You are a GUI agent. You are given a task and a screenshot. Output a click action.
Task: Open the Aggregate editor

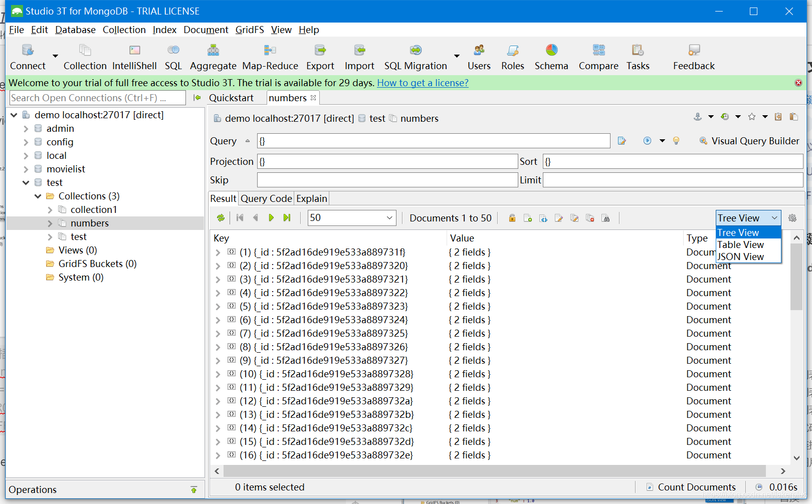point(213,57)
